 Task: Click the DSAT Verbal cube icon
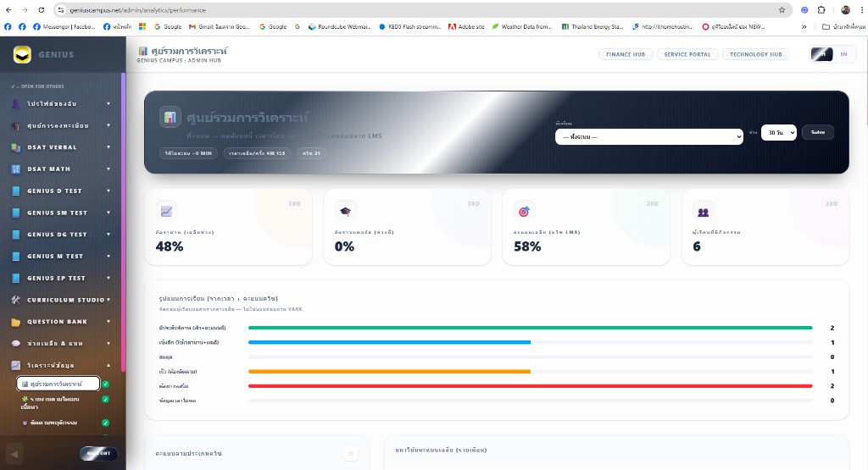click(x=15, y=147)
